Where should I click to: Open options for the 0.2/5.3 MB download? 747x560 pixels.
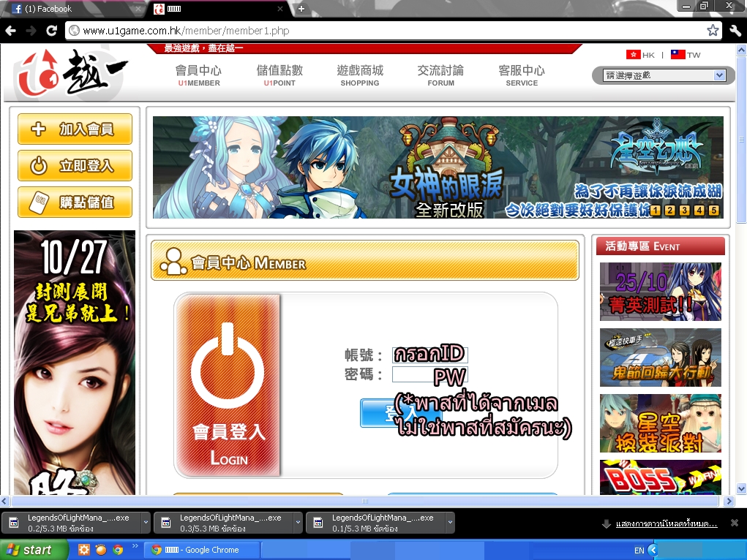pyautogui.click(x=146, y=523)
